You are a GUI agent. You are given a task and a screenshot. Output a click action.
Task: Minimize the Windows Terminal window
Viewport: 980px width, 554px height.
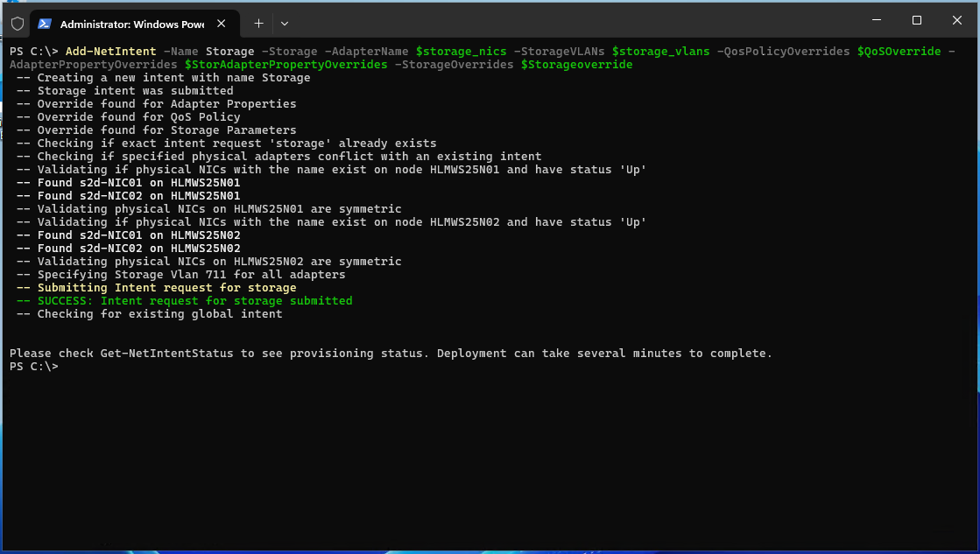pos(876,20)
